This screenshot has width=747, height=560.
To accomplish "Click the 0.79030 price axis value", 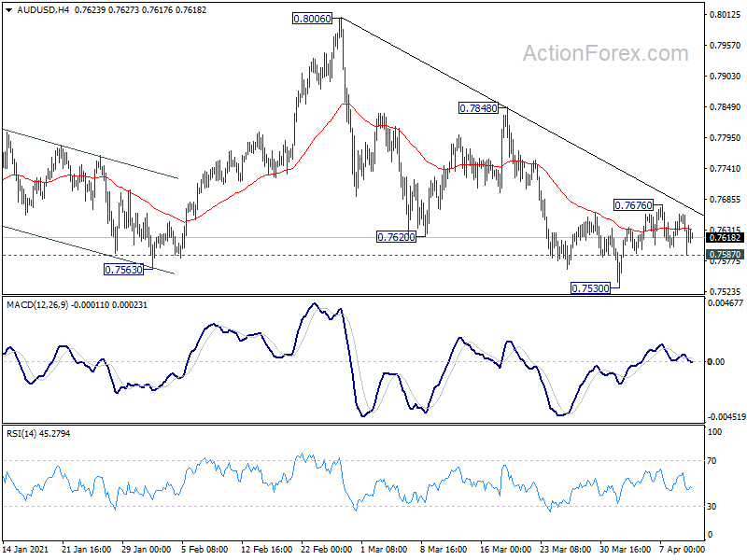I will pos(726,77).
